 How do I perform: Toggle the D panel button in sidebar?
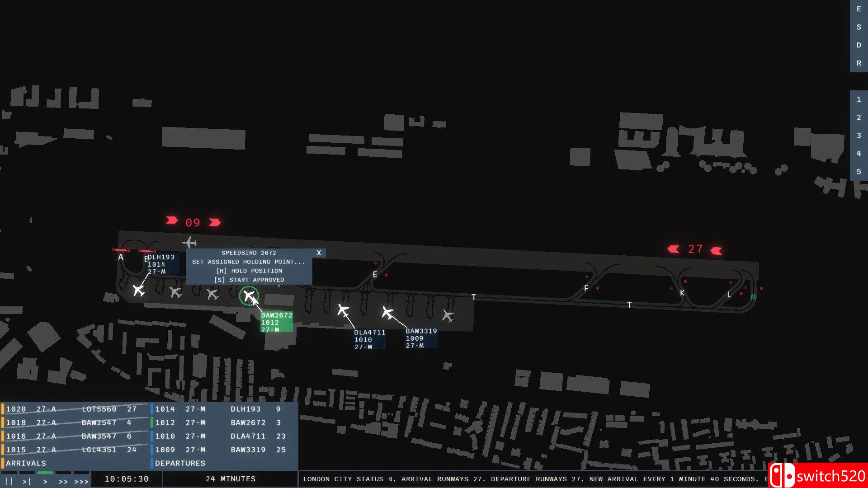click(859, 45)
